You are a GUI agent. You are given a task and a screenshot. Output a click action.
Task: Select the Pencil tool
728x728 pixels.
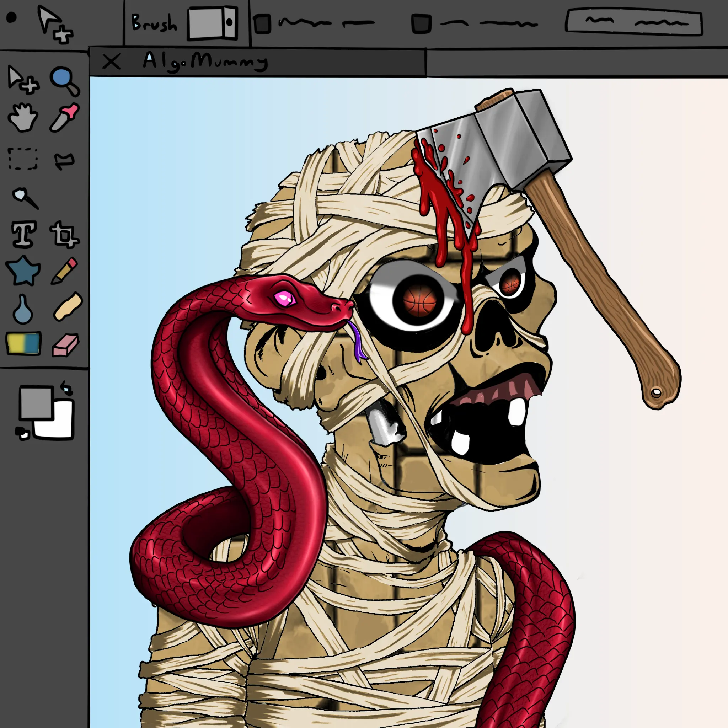coord(64,271)
